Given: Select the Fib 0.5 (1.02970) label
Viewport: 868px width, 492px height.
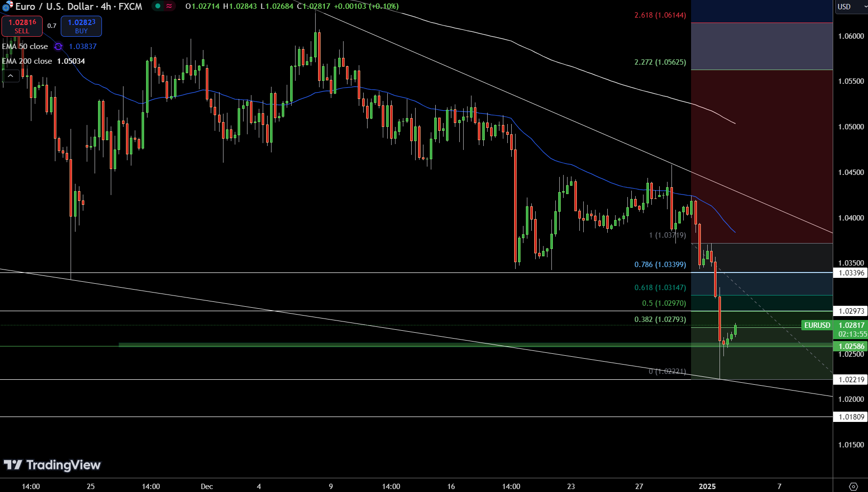Looking at the screenshot, I should [664, 303].
